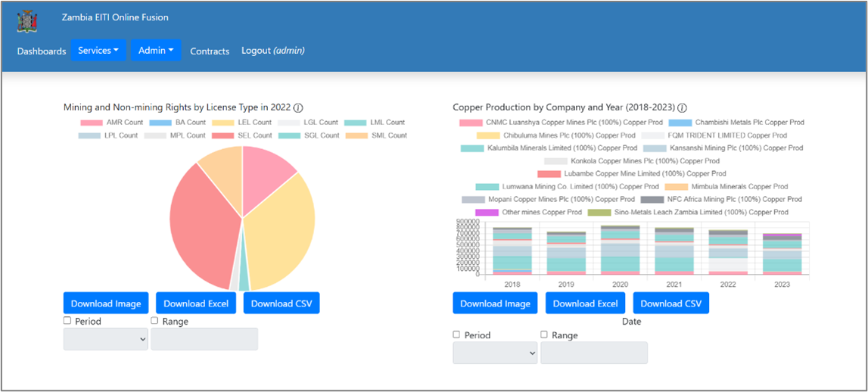Image resolution: width=868 pixels, height=392 pixels.
Task: Toggle Chambishi Metals Plc legend entry
Action: 736,123
